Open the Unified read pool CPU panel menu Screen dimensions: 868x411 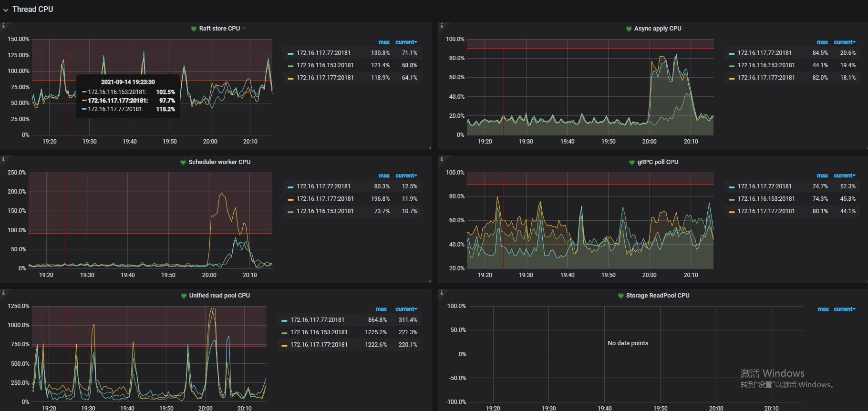coord(219,296)
